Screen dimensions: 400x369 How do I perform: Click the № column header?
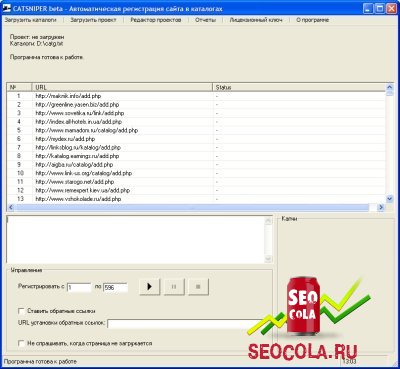pos(20,87)
